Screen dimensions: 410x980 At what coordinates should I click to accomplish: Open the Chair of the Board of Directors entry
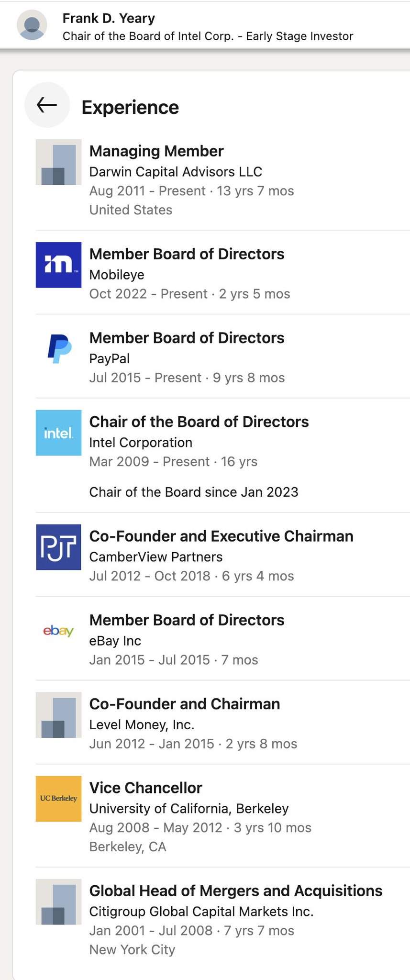pyautogui.click(x=199, y=422)
